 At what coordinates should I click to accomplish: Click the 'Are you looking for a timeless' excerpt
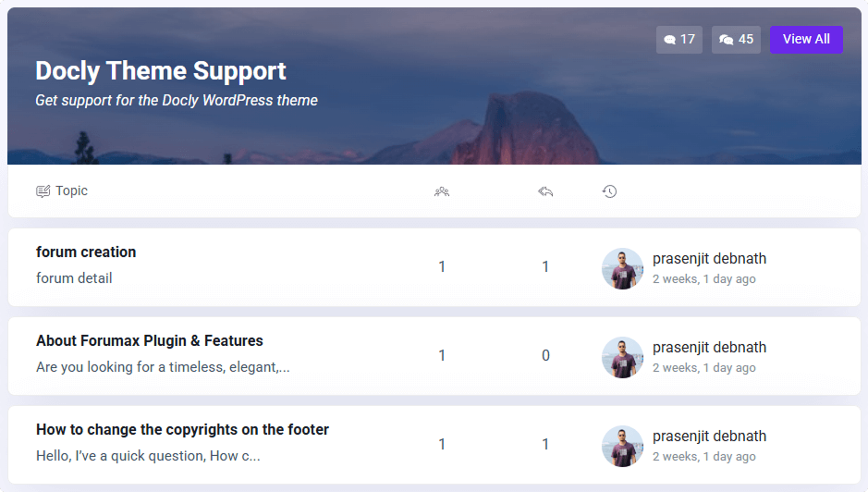pyautogui.click(x=163, y=367)
